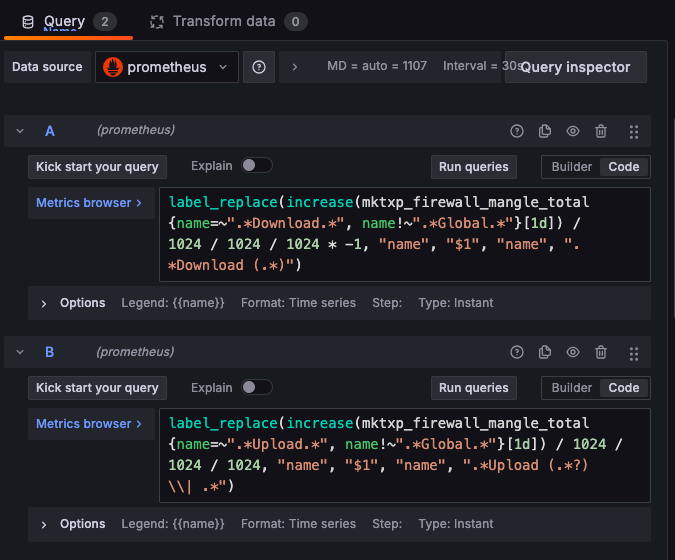Collapse query B row
Screen dimensions: 675x560
tap(20, 352)
